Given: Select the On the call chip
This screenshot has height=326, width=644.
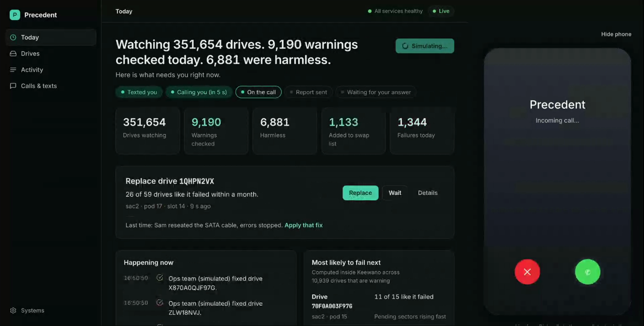Looking at the screenshot, I should [x=259, y=92].
